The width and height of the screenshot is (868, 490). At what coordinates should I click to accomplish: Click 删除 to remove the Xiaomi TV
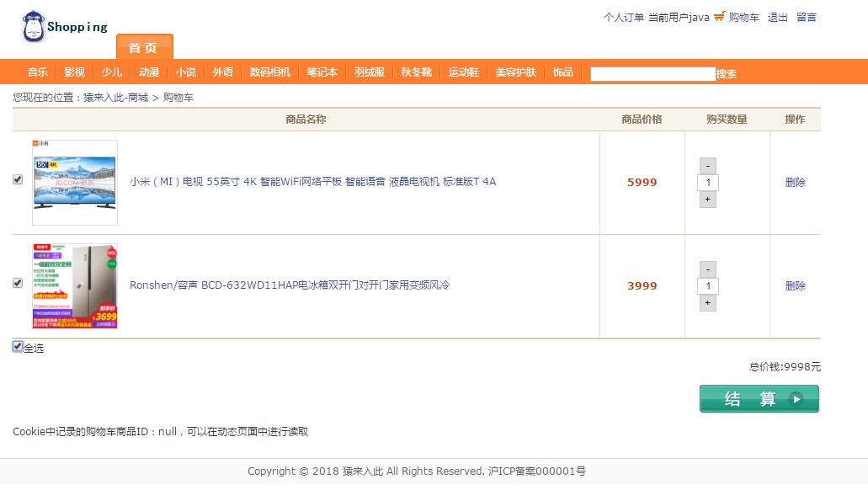(x=795, y=181)
